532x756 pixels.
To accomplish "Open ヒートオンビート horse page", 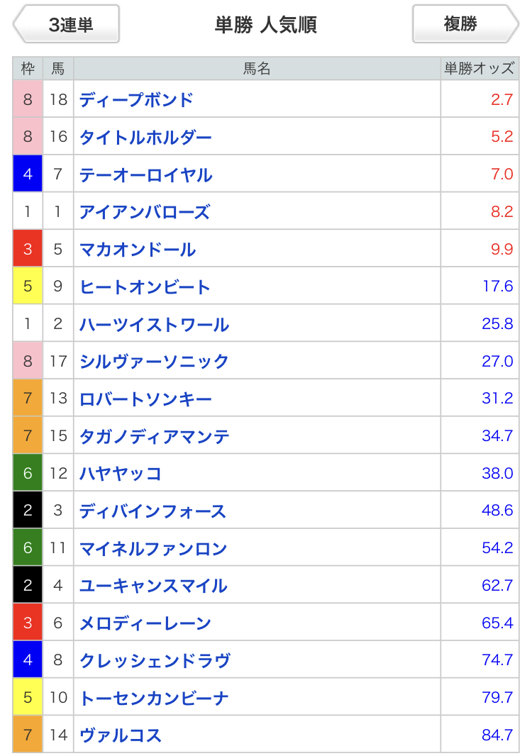I will pyautogui.click(x=145, y=287).
